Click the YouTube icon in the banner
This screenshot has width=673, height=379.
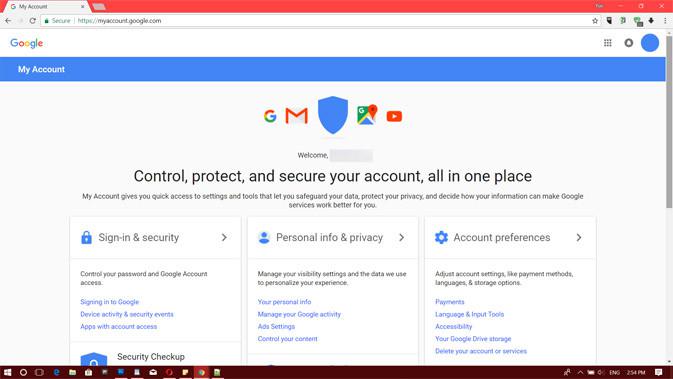(394, 116)
